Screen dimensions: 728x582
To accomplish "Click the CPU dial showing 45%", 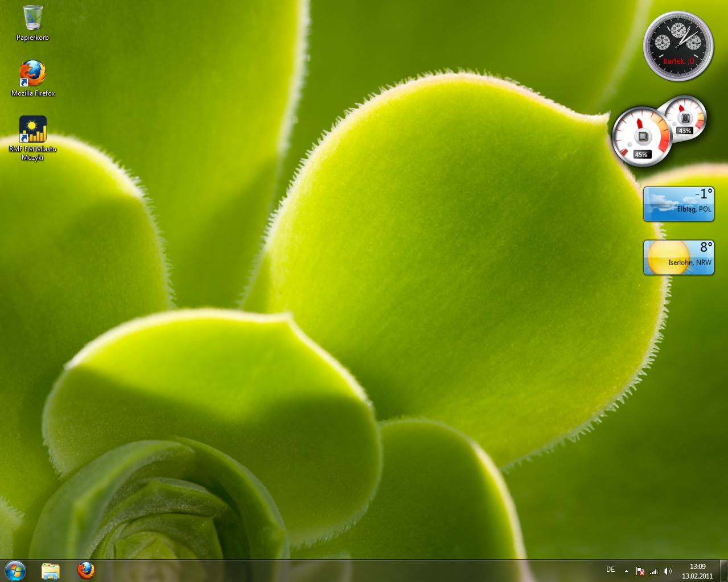I will (x=641, y=137).
